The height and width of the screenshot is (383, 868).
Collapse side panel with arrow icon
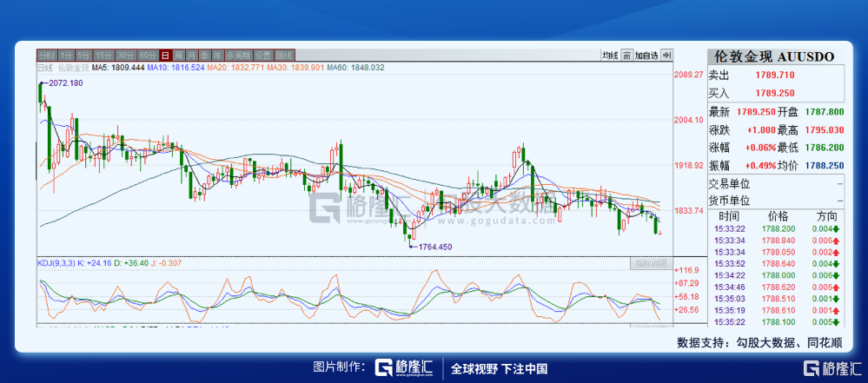pyautogui.click(x=666, y=56)
